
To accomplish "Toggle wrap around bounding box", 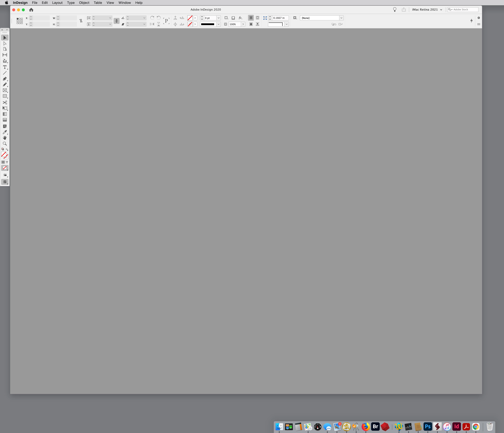I will click(257, 18).
